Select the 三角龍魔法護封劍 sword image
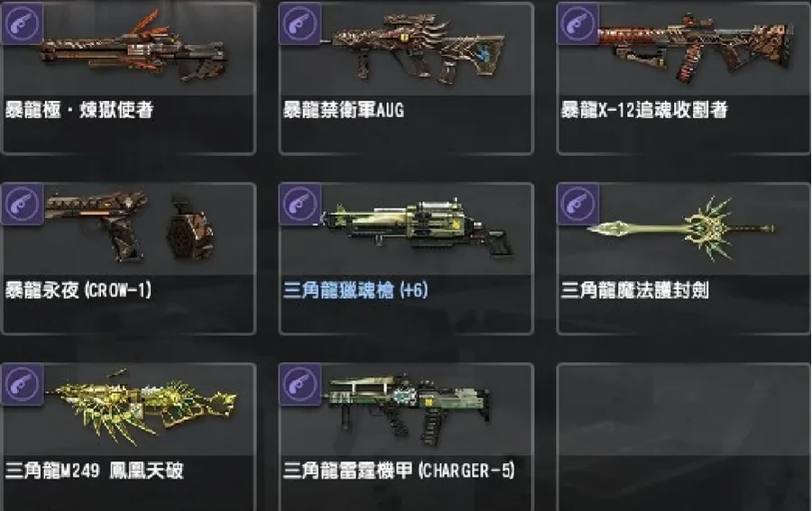The width and height of the screenshot is (812, 511). click(x=681, y=228)
